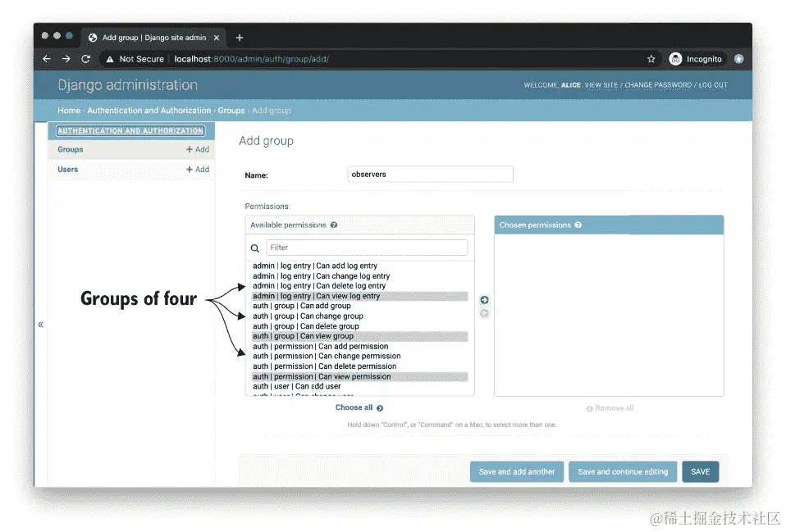The height and width of the screenshot is (532, 786).
Task: Select 'admin | log entry | Can add log entry'
Action: point(359,266)
